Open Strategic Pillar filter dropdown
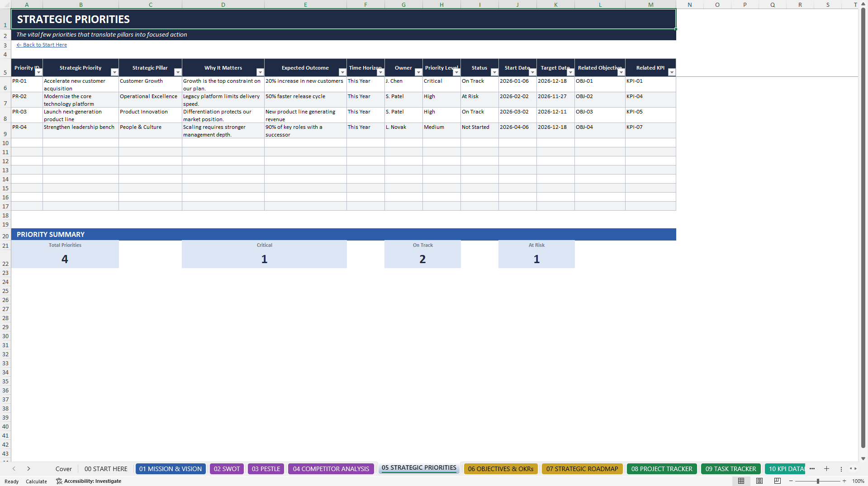868x486 pixels. coord(178,72)
